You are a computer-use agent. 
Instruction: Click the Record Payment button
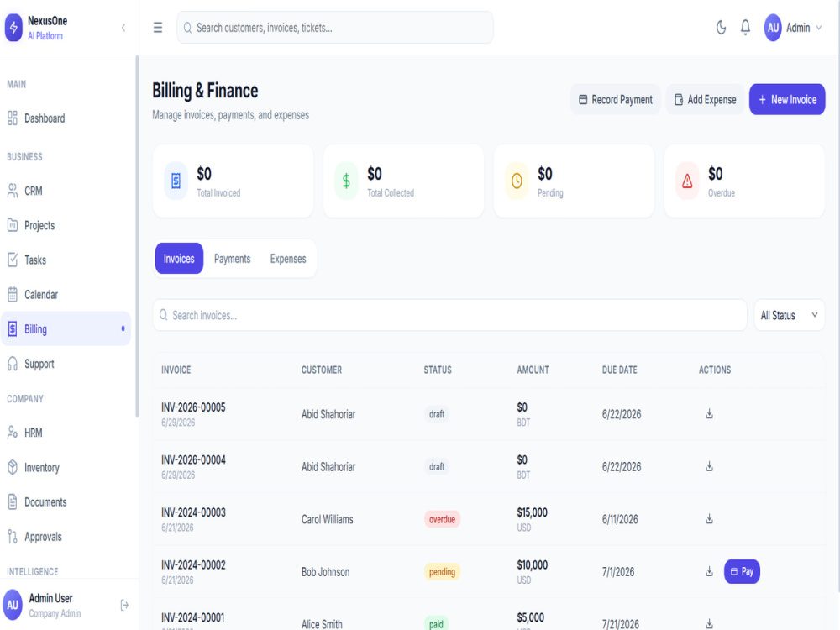[x=616, y=100]
